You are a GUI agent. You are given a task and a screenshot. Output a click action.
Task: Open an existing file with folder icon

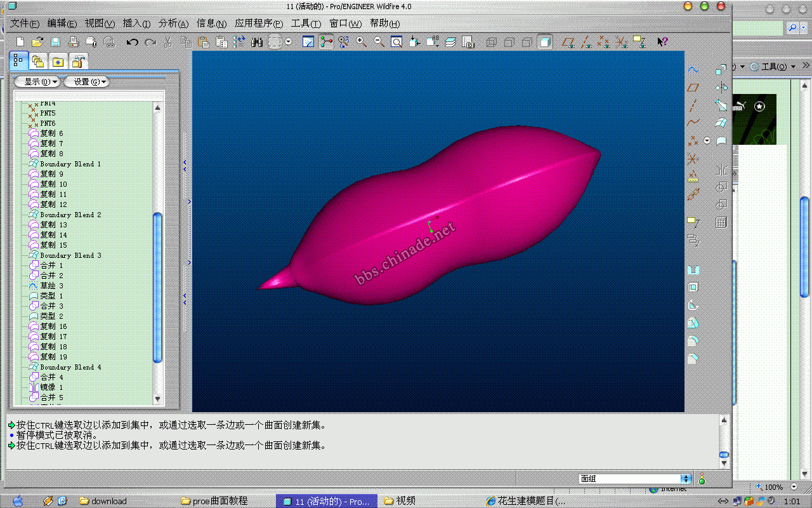coord(37,42)
